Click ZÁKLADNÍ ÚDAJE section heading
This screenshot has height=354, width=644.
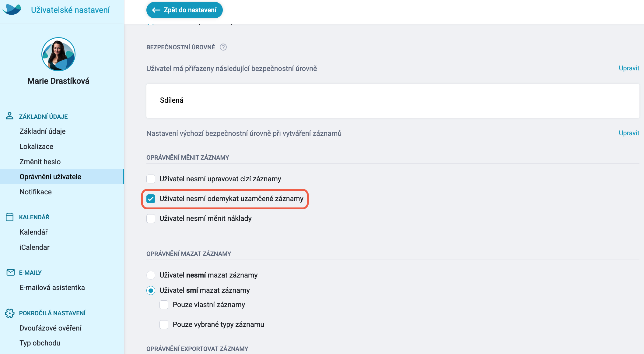[43, 117]
